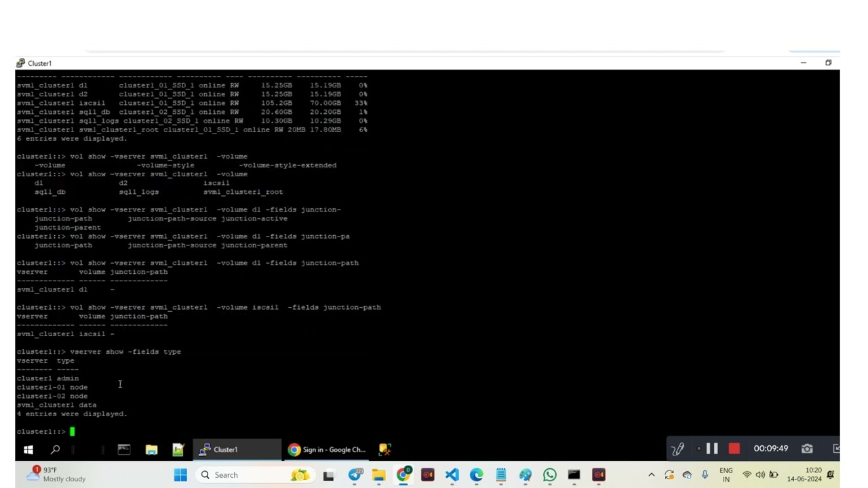Open Visual Studio Code from the taskbar
This screenshot has height=488, width=868.
coord(452,475)
